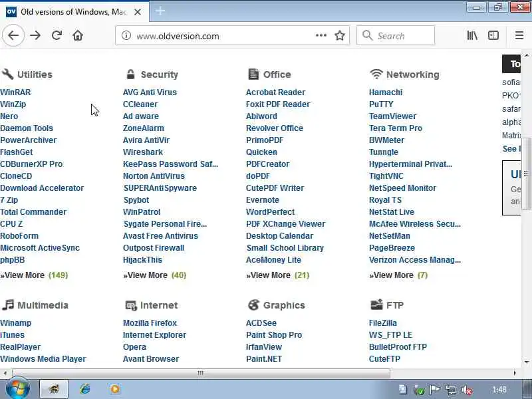The width and height of the screenshot is (532, 399).
Task: Expand View More under Utilities
Action: tap(34, 275)
